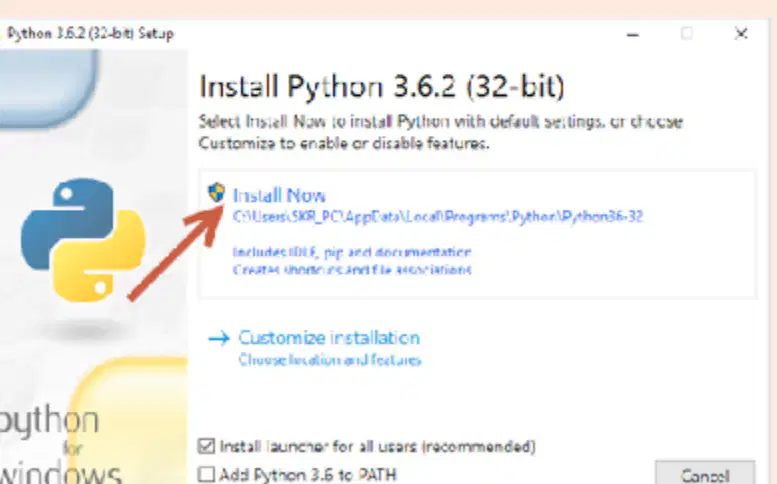
Task: Click the 'Install Python 3.6.2 (32-bit)' heading
Action: [382, 86]
